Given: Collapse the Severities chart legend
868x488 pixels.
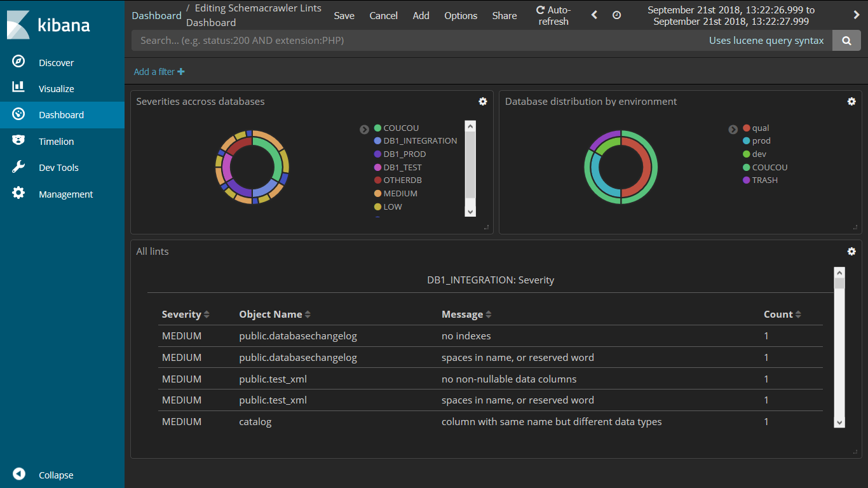Looking at the screenshot, I should pyautogui.click(x=364, y=130).
